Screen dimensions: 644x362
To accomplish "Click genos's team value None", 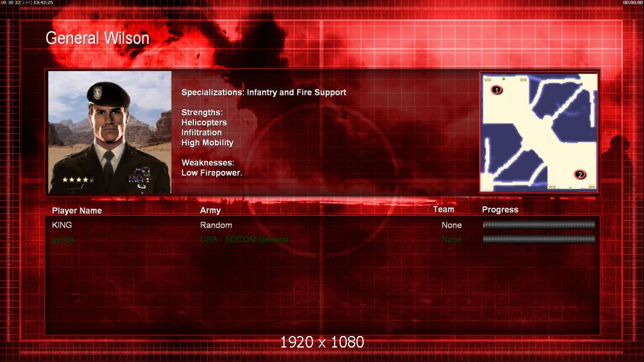I will 452,240.
